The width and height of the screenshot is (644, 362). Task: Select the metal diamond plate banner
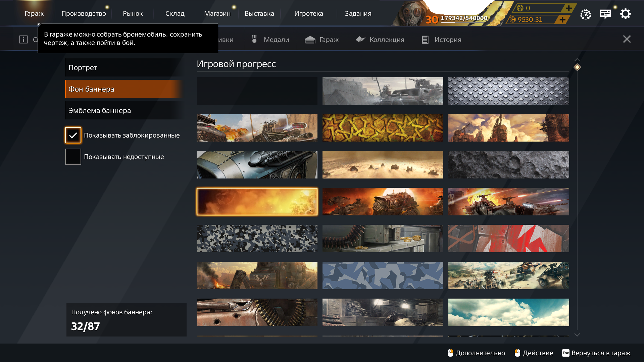coord(509,91)
